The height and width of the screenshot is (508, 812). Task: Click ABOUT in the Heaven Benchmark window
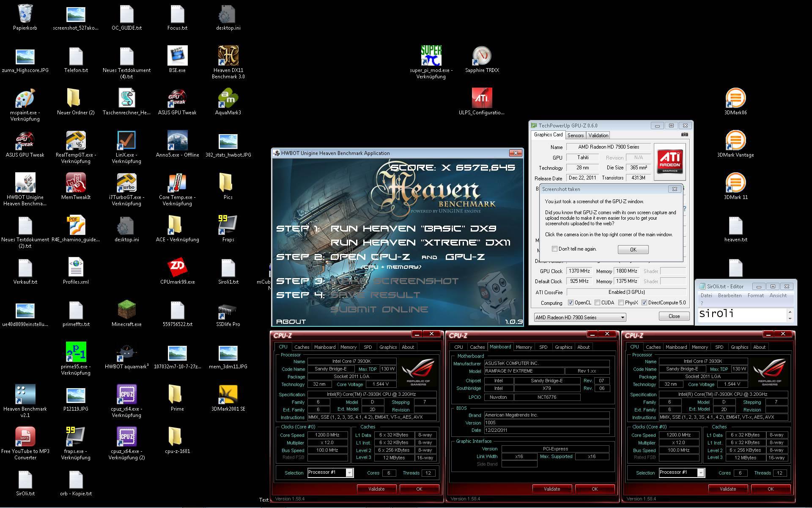291,322
